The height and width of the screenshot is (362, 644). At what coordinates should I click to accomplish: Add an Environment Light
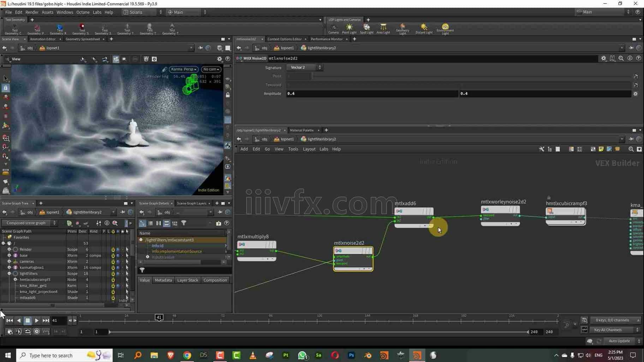coord(445,29)
